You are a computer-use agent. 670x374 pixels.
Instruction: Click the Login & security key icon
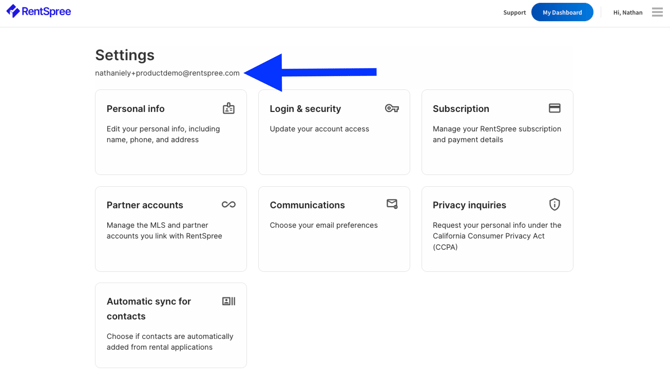tap(392, 109)
